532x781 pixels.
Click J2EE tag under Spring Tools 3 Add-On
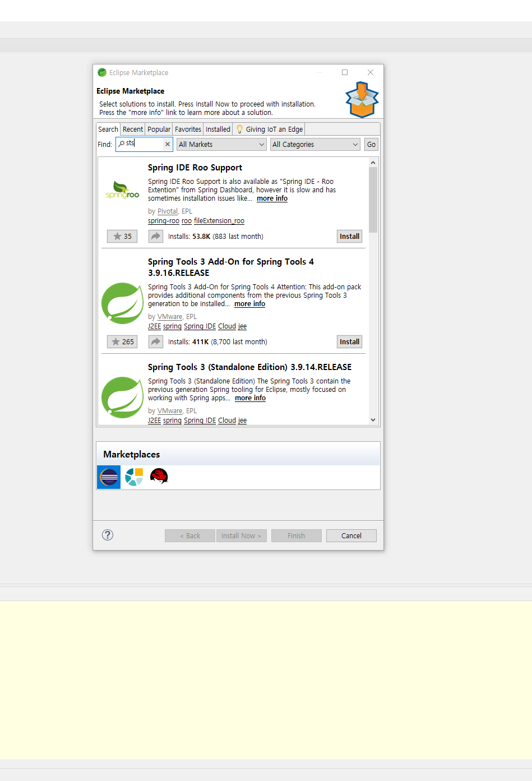click(154, 326)
